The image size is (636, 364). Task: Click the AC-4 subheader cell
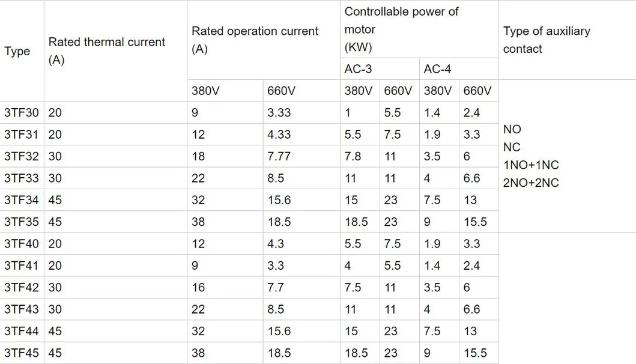(x=437, y=69)
